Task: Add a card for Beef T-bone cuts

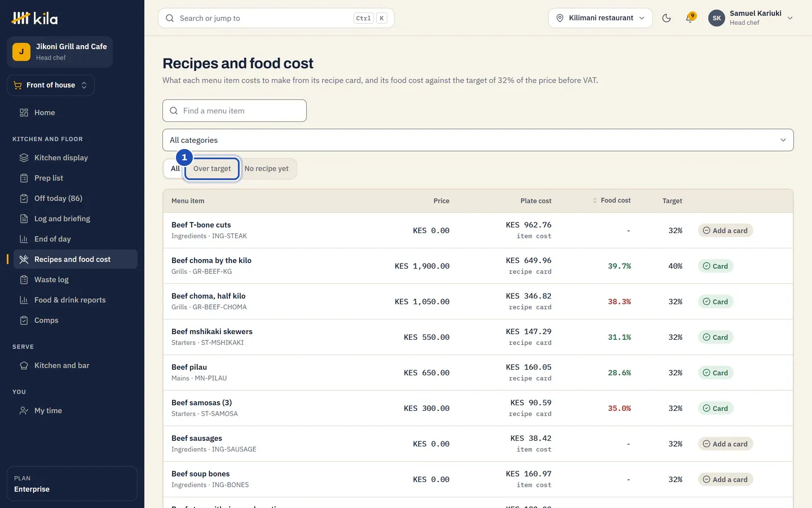Action: pyautogui.click(x=725, y=230)
